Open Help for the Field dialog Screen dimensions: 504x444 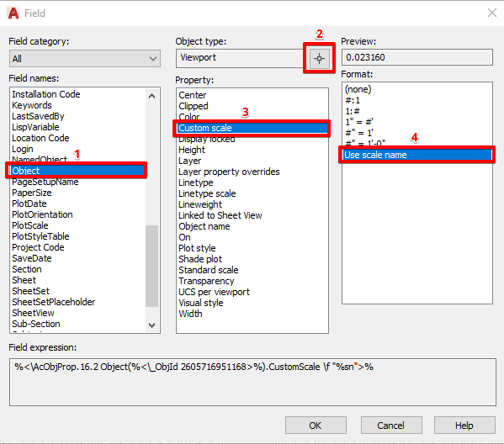[464, 425]
